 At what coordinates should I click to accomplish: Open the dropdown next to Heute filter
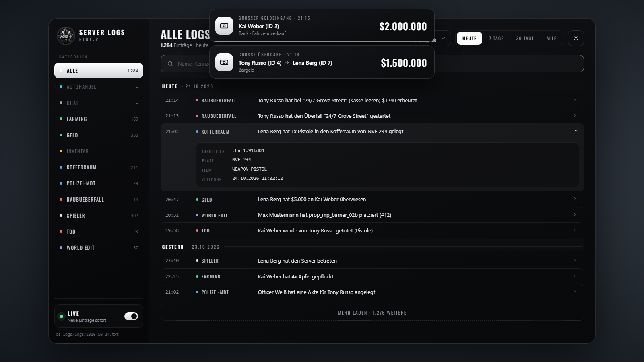click(x=443, y=39)
